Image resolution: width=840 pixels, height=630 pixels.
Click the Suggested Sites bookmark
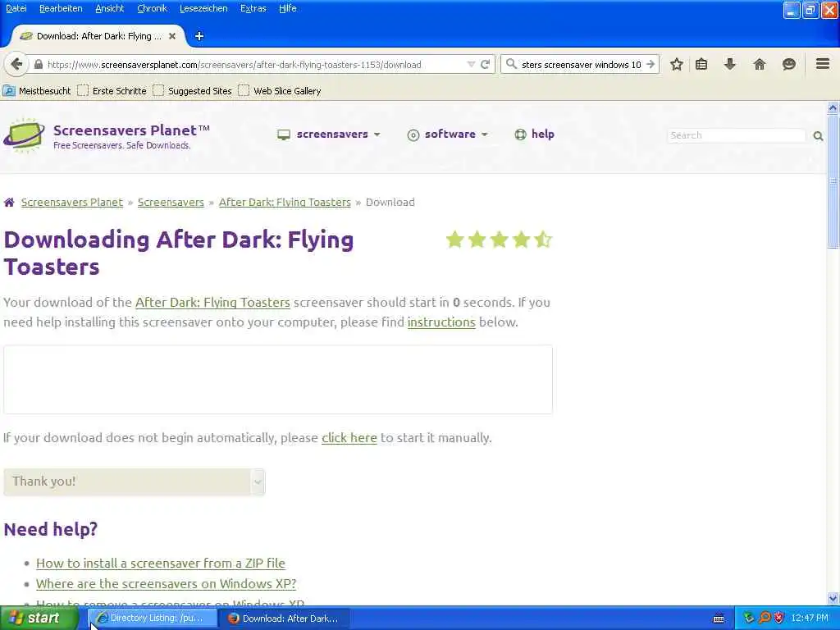click(192, 90)
